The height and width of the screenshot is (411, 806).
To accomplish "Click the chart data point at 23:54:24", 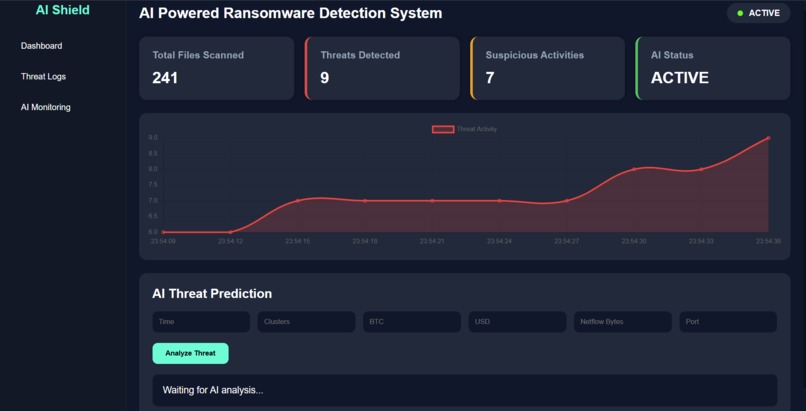I will click(x=500, y=200).
